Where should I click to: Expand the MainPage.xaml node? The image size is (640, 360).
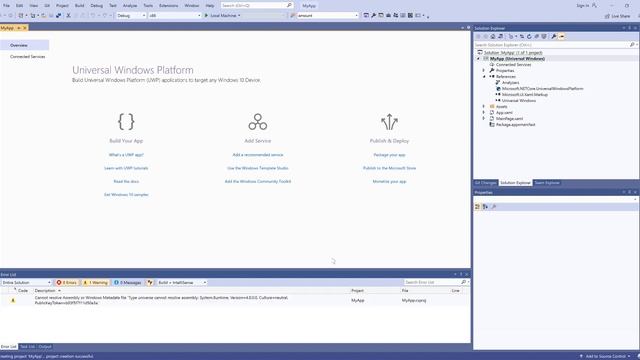pos(484,118)
